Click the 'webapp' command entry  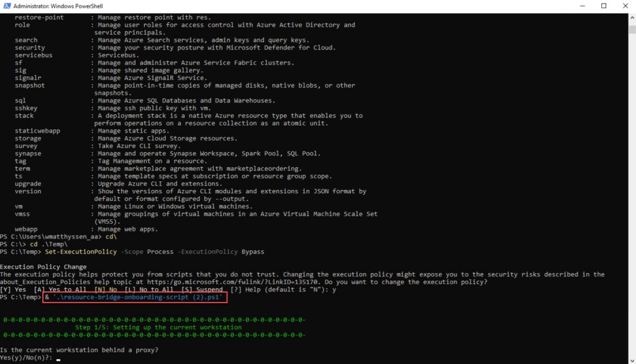click(x=26, y=229)
